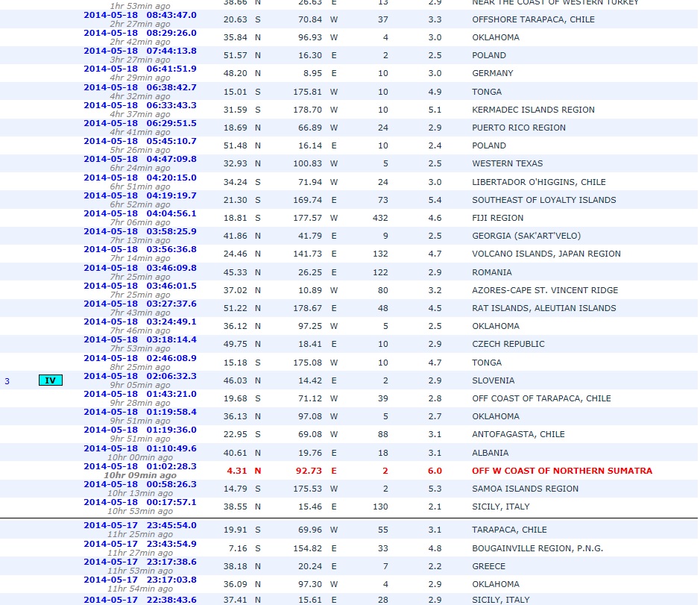Open the 03:58:25.9 Georgia earthquake link
Image resolution: width=700 pixels, height=605 pixels.
click(139, 231)
